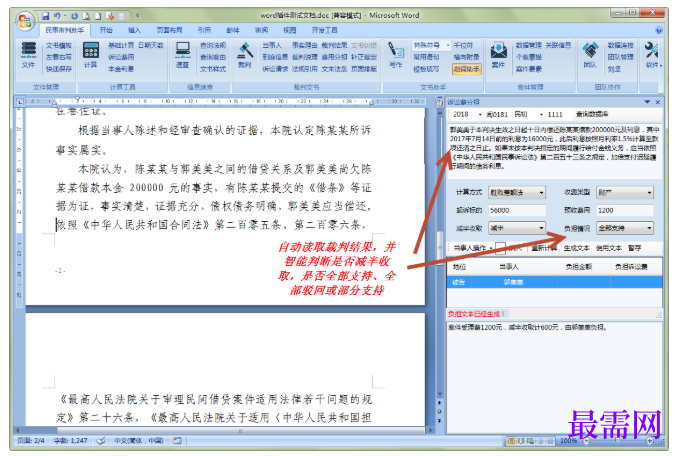Screen dimensions: 680x456
Task: Open Word help question-mark icon
Action: 659,30
